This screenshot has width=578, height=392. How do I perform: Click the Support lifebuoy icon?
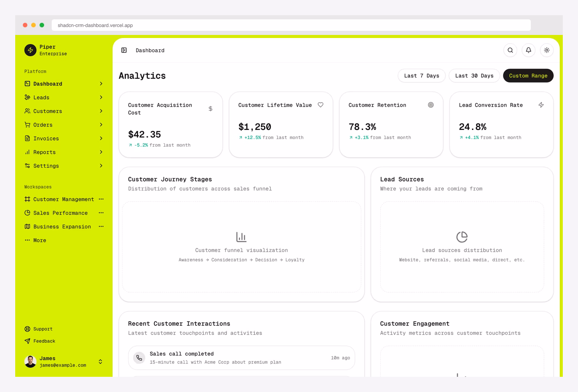(27, 329)
